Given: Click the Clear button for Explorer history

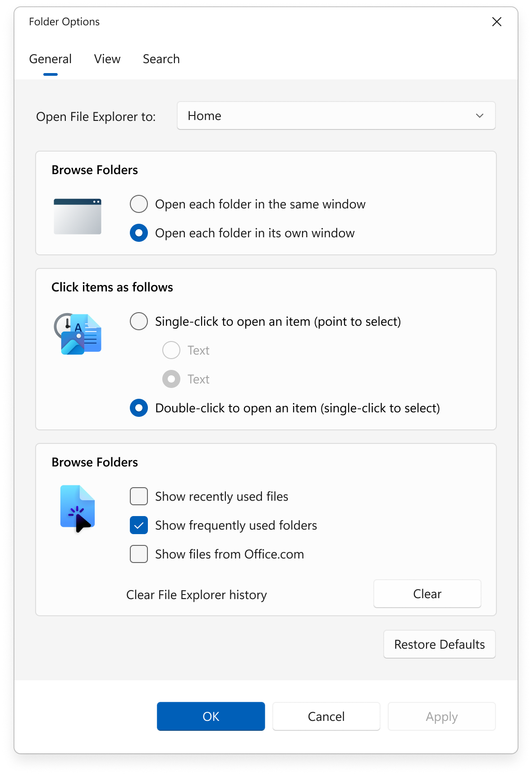Looking at the screenshot, I should [x=427, y=594].
